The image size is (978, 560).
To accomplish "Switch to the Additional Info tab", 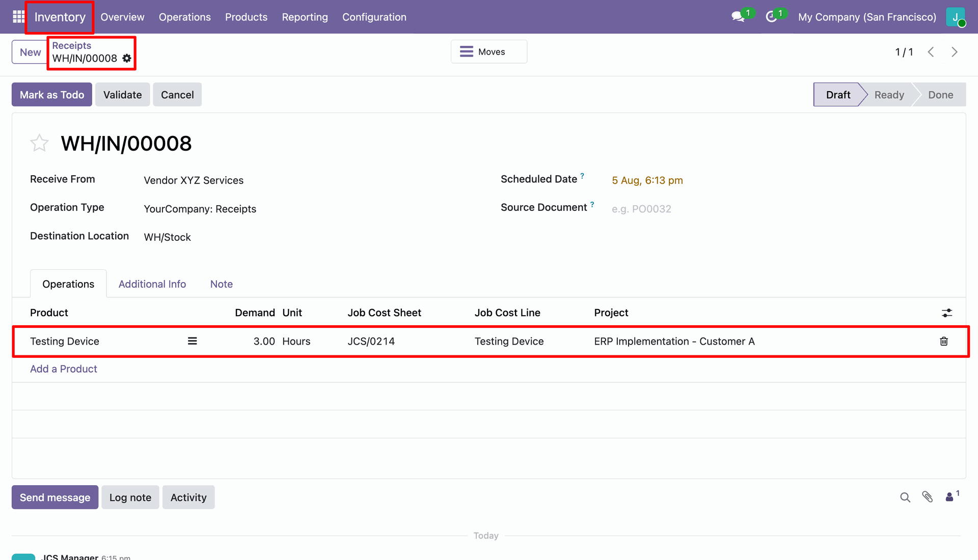I will [152, 284].
